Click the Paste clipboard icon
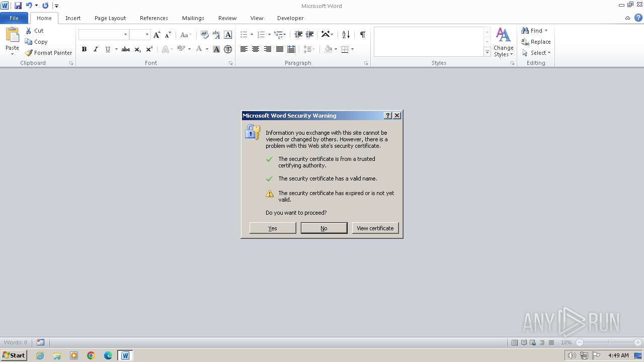This screenshot has height=362, width=644. tap(12, 35)
